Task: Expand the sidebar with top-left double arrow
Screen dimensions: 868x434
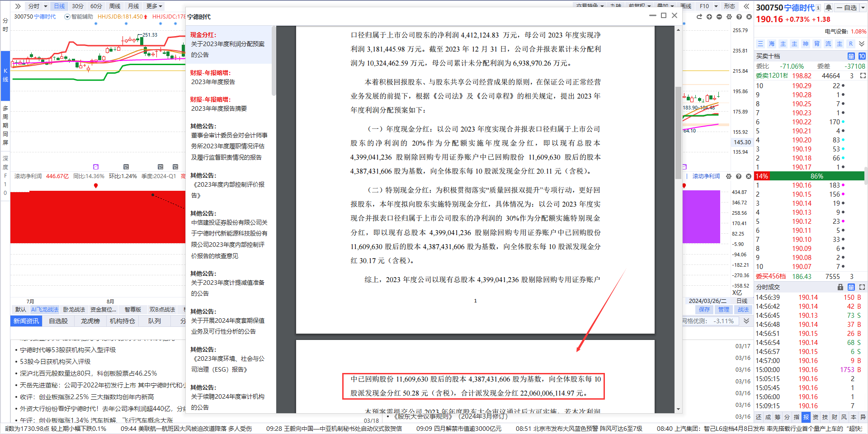Action: pyautogui.click(x=18, y=6)
